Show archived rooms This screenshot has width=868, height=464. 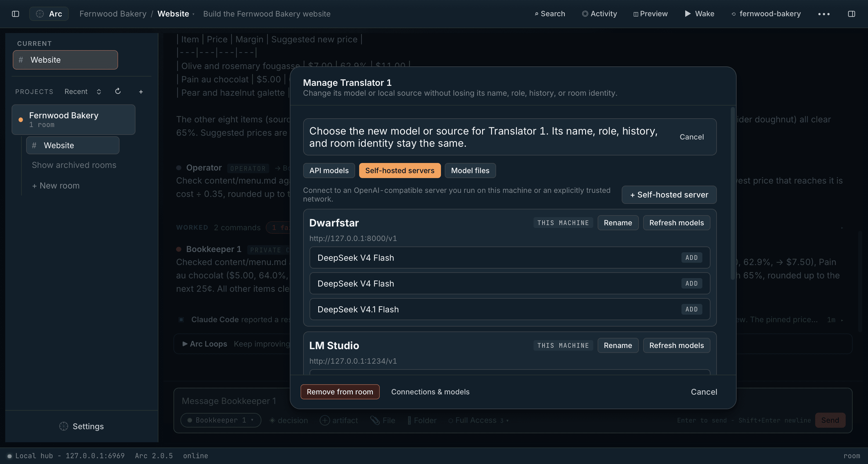(x=74, y=165)
